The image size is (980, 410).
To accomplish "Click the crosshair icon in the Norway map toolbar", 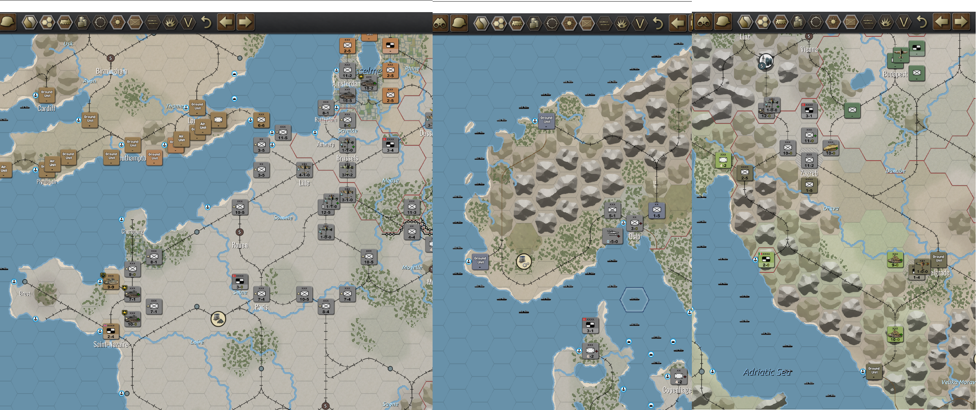I will point(552,24).
